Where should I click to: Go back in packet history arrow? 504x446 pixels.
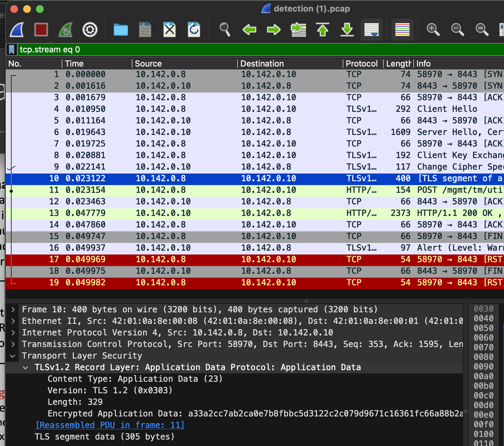(249, 30)
